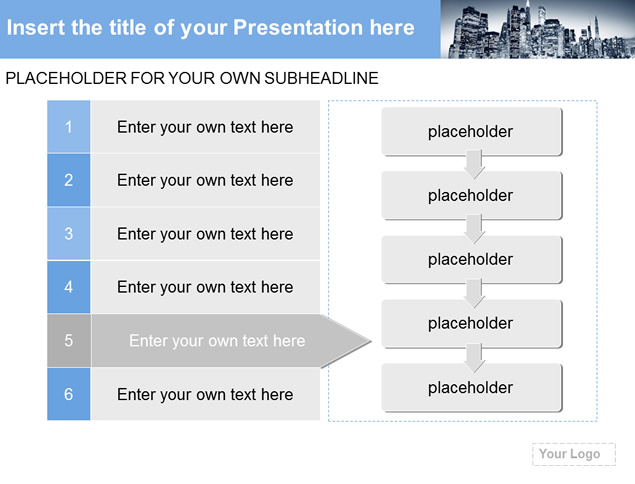Select the city skyline header image
This screenshot has width=635, height=484.
[537, 29]
